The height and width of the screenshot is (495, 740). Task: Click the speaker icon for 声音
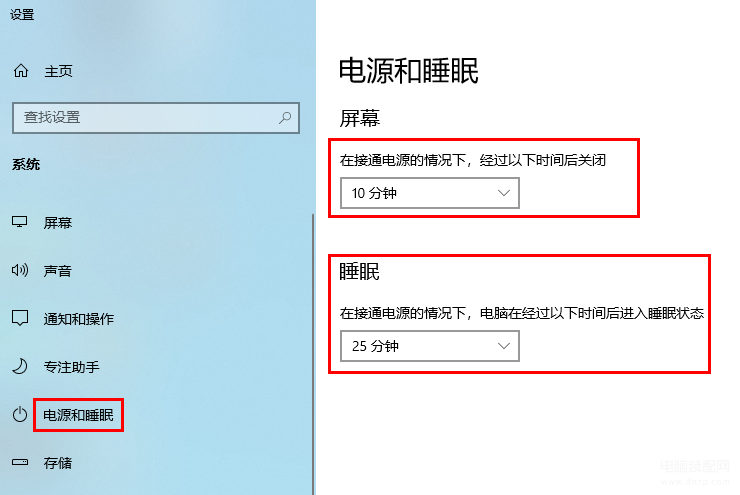(20, 270)
